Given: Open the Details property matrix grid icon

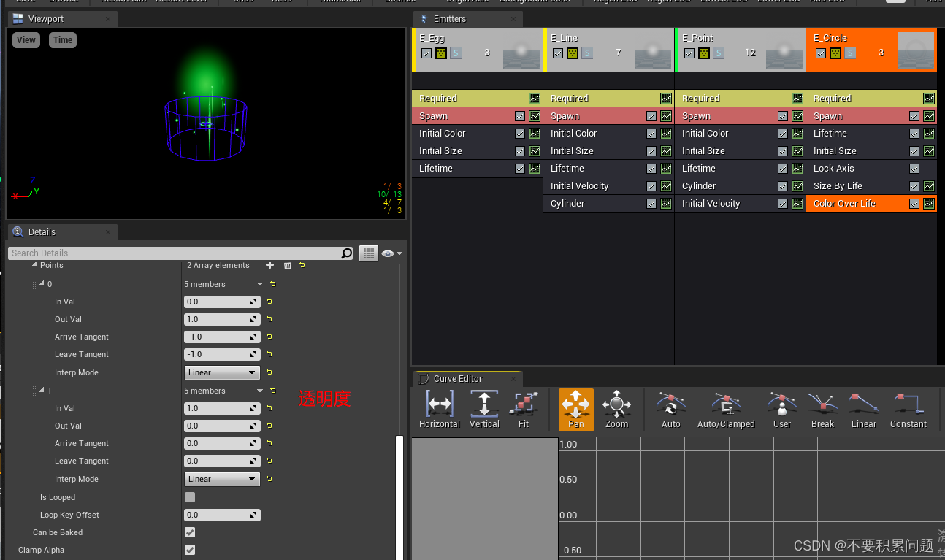Looking at the screenshot, I should (x=369, y=253).
